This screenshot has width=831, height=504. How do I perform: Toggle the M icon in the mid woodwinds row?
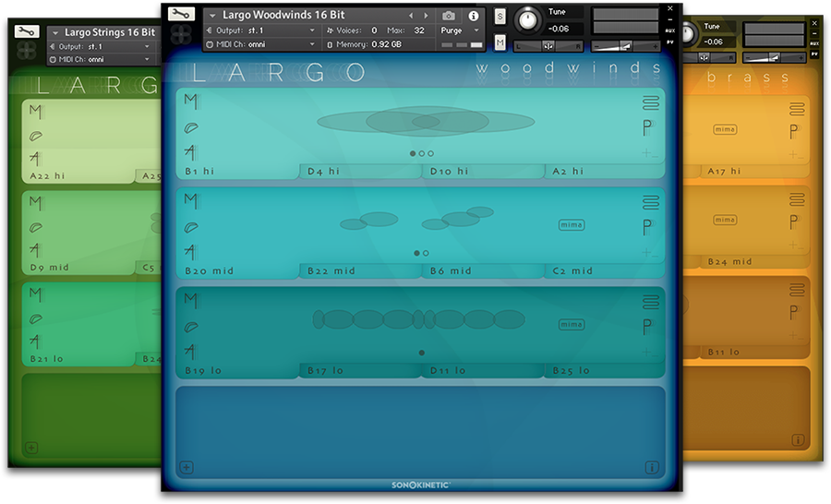tap(190, 200)
